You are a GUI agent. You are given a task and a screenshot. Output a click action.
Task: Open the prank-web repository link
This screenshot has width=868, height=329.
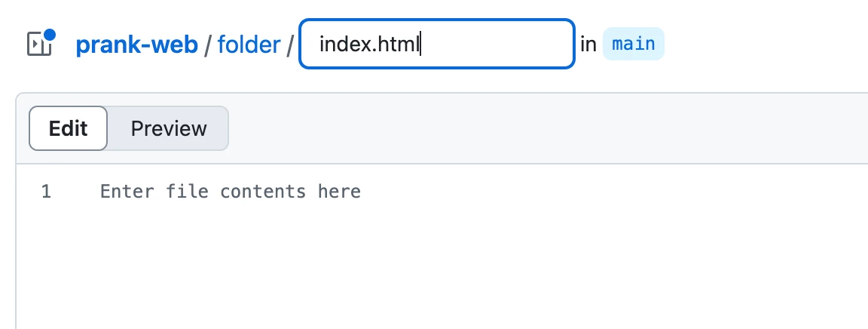[136, 45]
